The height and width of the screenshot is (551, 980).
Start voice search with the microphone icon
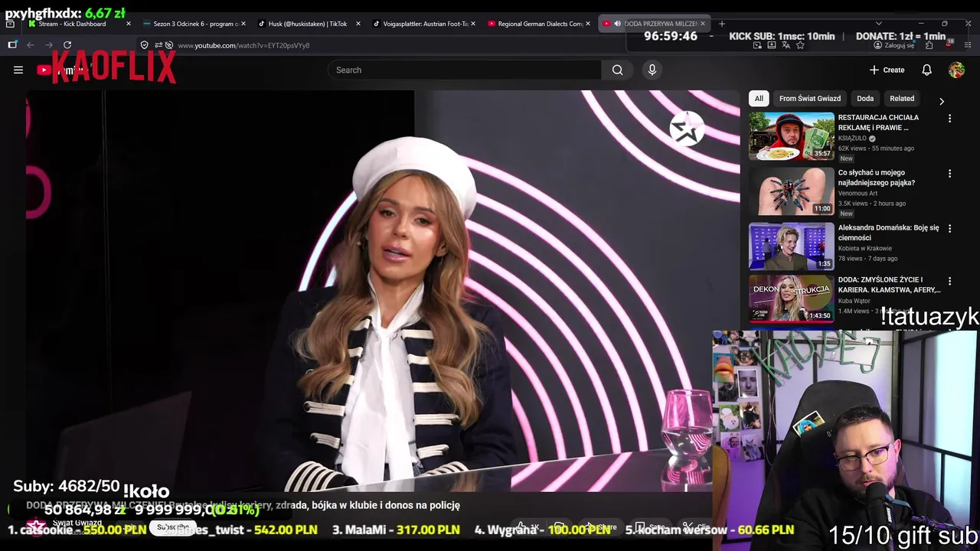click(652, 70)
